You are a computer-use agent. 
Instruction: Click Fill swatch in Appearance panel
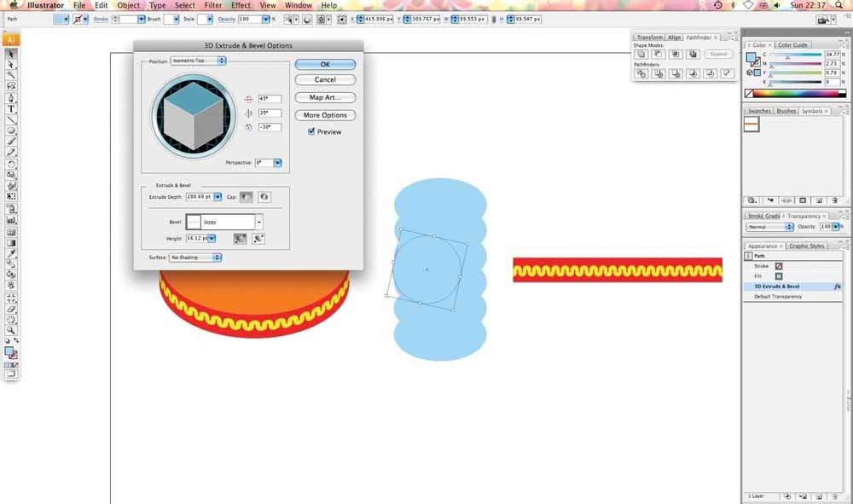(779, 276)
